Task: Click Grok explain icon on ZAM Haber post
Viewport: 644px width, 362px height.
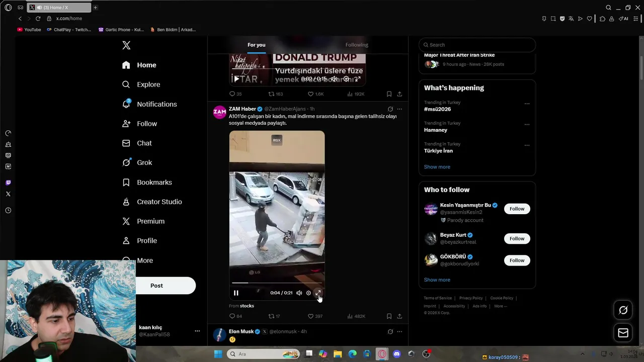Action: [390, 109]
